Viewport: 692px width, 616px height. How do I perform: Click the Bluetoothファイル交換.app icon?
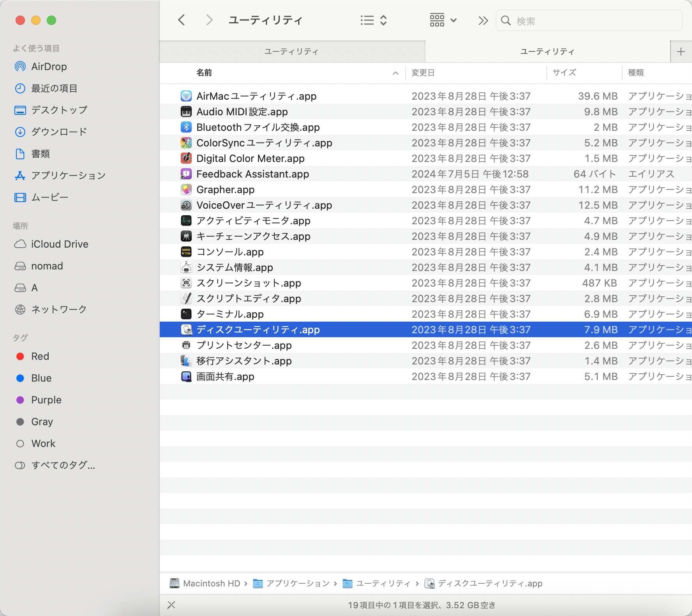click(187, 127)
